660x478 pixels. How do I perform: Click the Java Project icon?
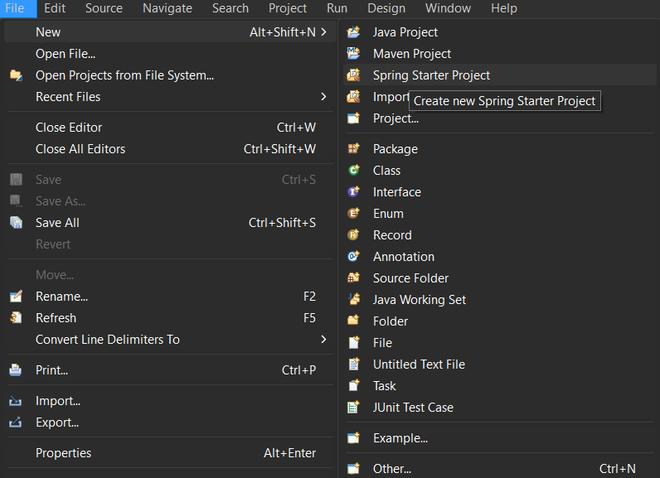click(x=353, y=32)
